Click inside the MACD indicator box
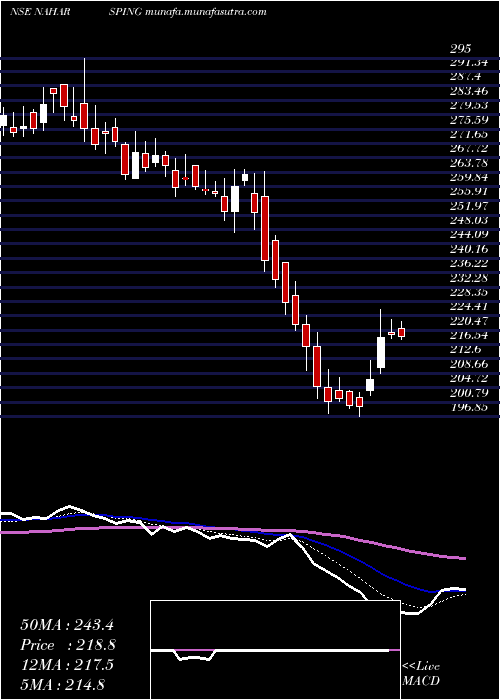Viewport: 500px width, 700px height. coord(275,650)
